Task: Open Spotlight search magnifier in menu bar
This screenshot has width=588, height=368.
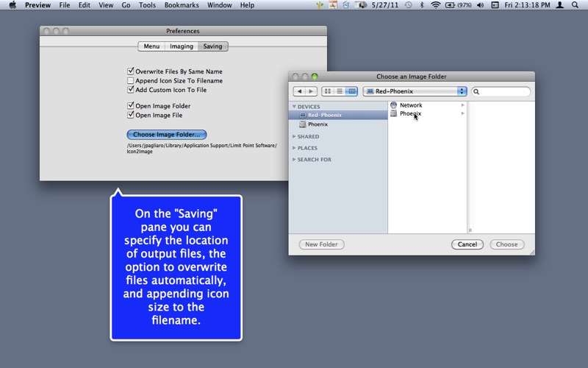Action: pos(575,5)
